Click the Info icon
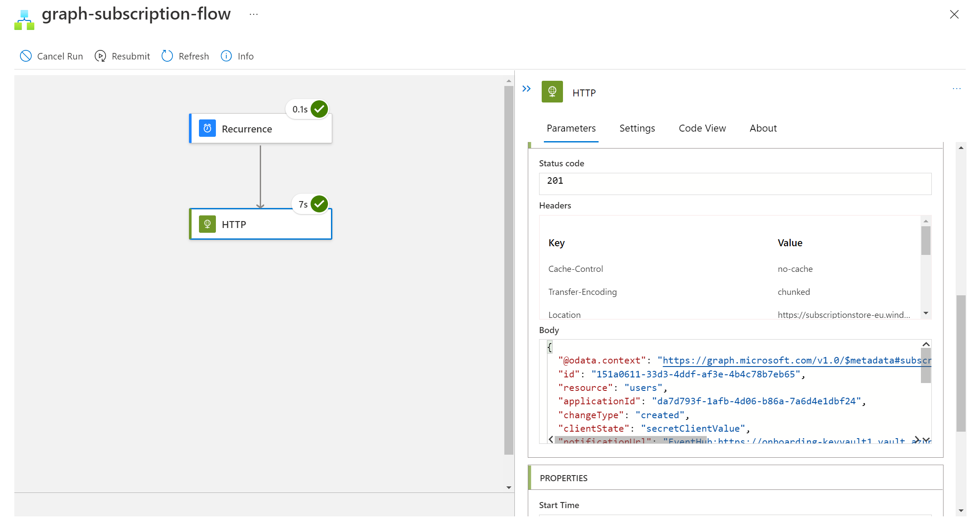Image resolution: width=980 pixels, height=522 pixels. click(226, 56)
